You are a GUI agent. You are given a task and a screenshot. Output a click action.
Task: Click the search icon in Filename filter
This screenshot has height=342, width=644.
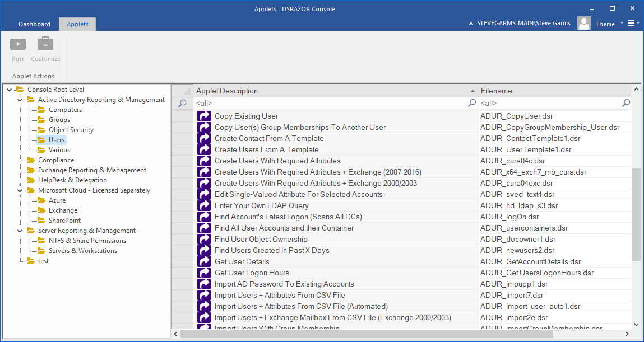point(626,103)
